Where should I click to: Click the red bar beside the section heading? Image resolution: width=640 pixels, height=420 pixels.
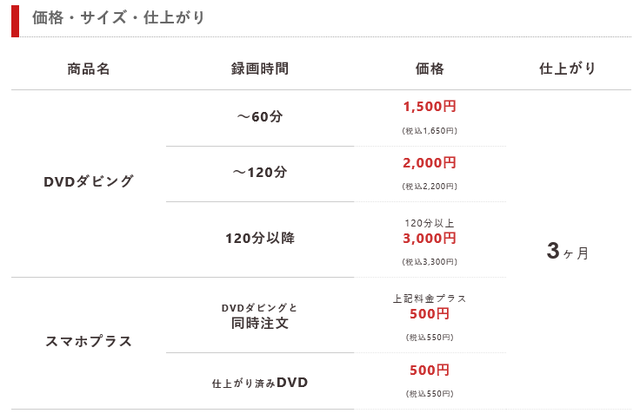(x=15, y=18)
